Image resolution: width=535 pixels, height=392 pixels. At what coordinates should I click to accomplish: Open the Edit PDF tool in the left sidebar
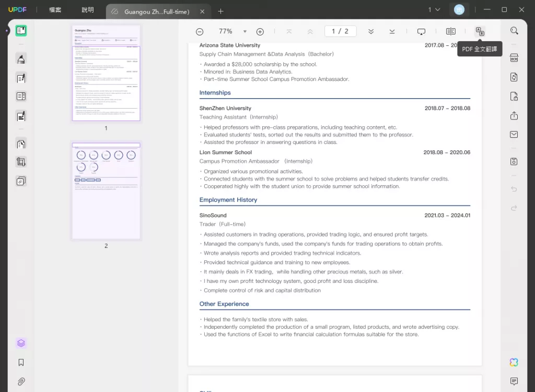click(x=21, y=78)
